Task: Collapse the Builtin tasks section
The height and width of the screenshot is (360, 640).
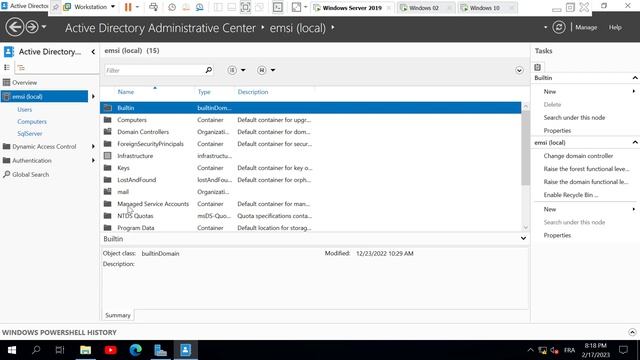Action: coord(635,78)
